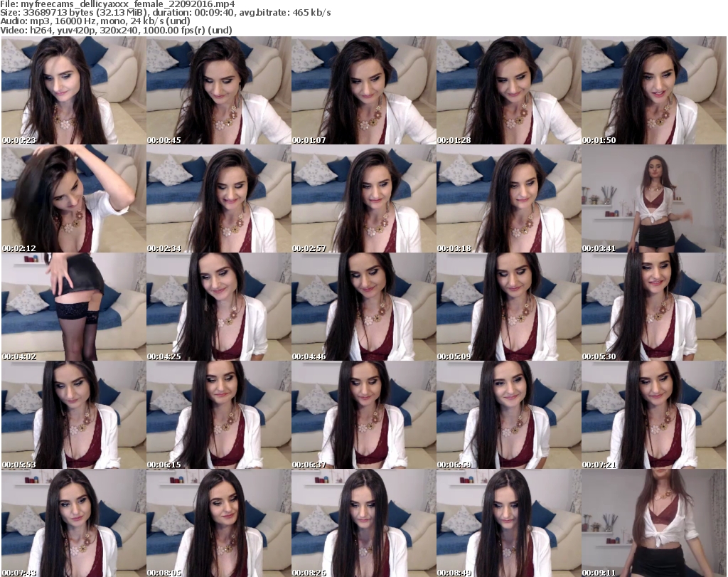The height and width of the screenshot is (577, 728).
Task: Open the last thumbnail at 00:09:11
Action: (x=653, y=523)
